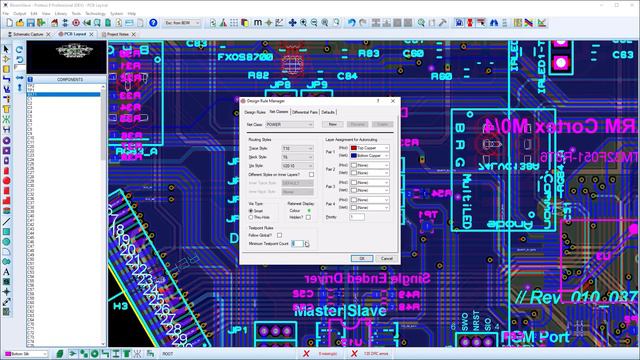This screenshot has width=640, height=360.
Task: Open the Net Class POWER dropdown
Action: (x=289, y=124)
